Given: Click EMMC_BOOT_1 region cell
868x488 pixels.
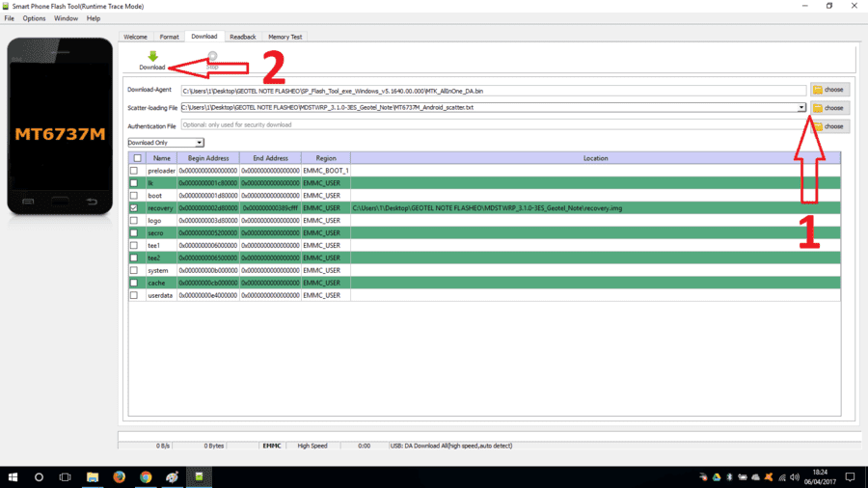Looking at the screenshot, I should coord(326,171).
